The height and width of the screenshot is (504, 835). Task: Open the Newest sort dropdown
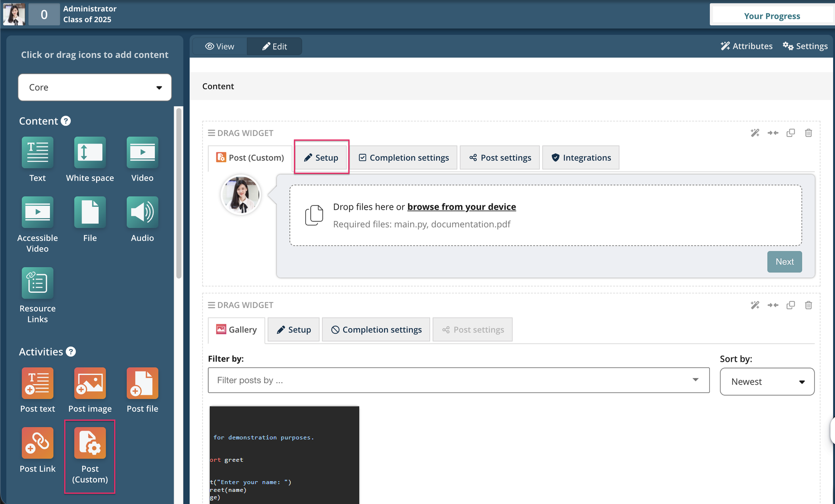pyautogui.click(x=767, y=382)
